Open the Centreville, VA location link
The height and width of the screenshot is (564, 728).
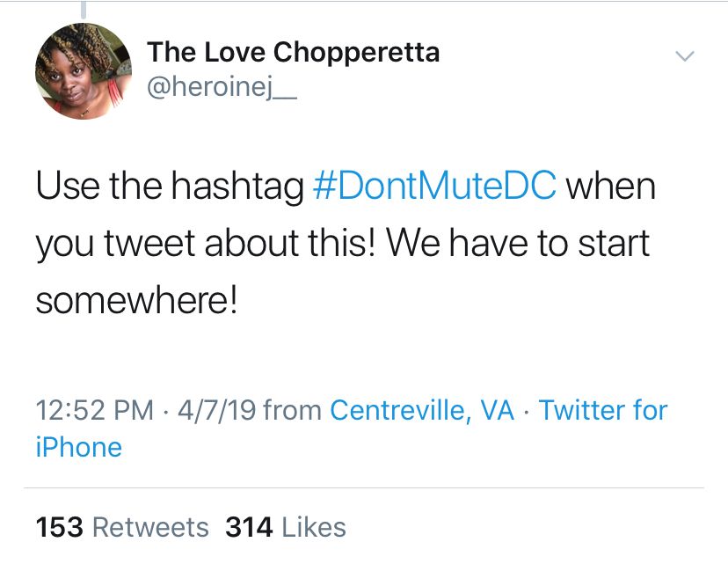click(422, 410)
